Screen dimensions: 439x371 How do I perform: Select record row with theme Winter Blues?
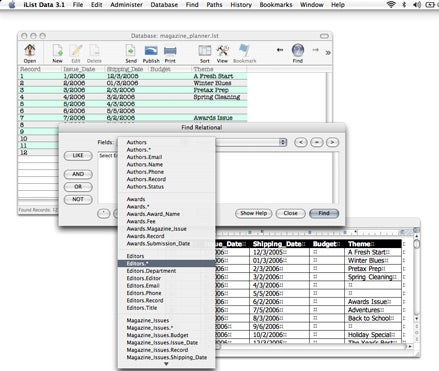coord(133,83)
